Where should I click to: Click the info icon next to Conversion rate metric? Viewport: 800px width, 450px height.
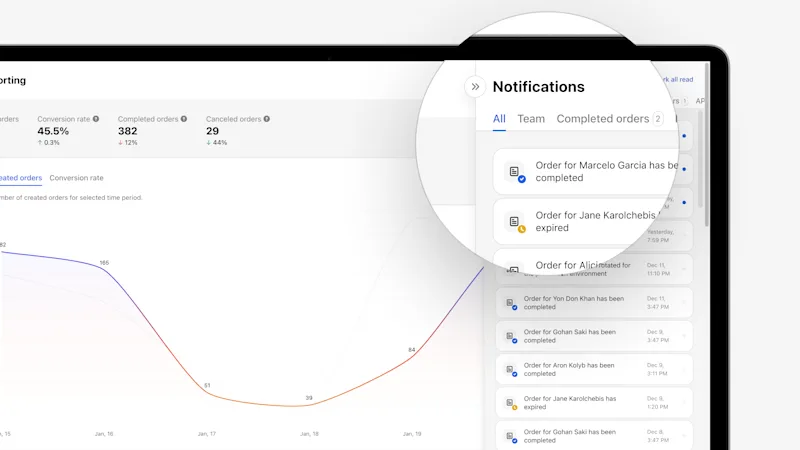coord(96,119)
